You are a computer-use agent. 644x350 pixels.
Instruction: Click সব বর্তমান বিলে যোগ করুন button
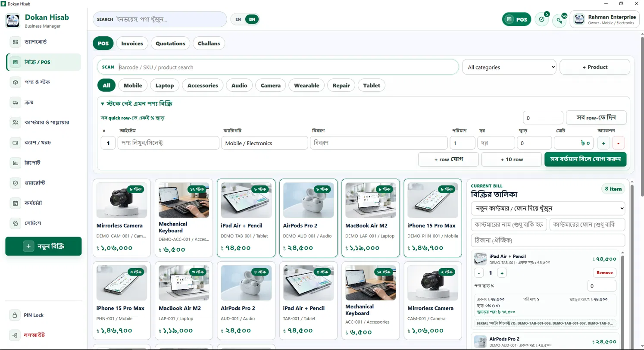[585, 159]
